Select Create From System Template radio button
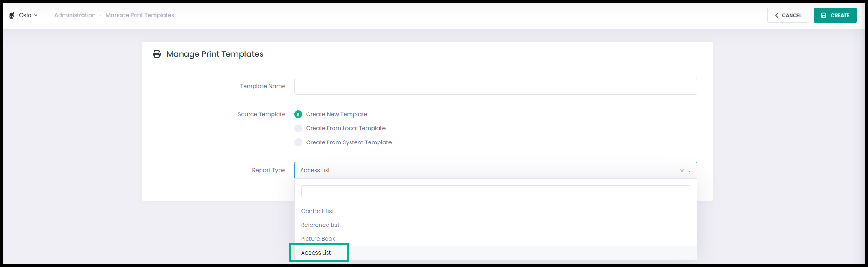 298,142
